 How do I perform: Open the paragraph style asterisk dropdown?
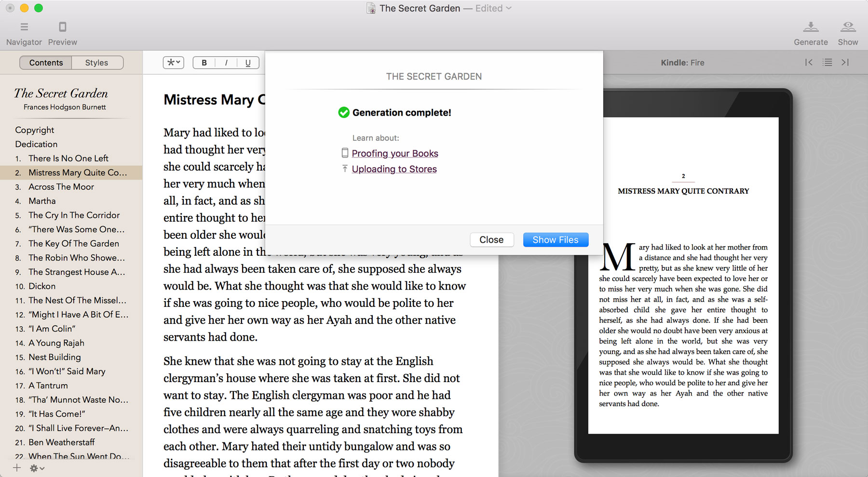(x=174, y=63)
